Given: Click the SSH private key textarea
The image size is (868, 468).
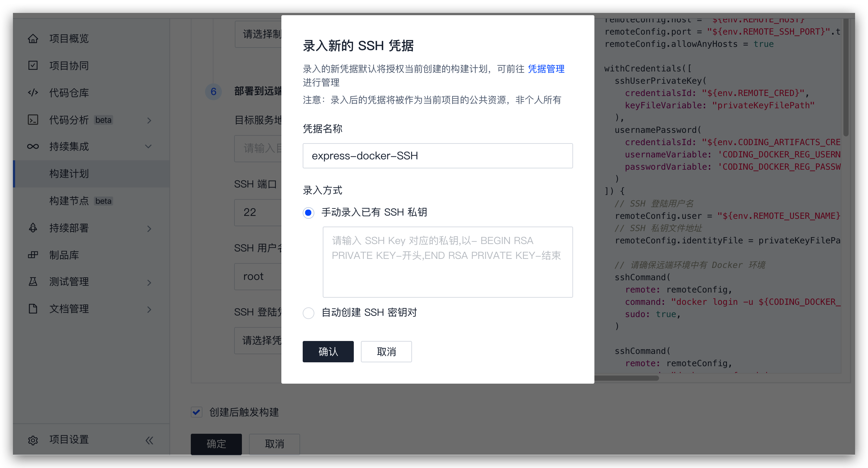Looking at the screenshot, I should pos(448,262).
